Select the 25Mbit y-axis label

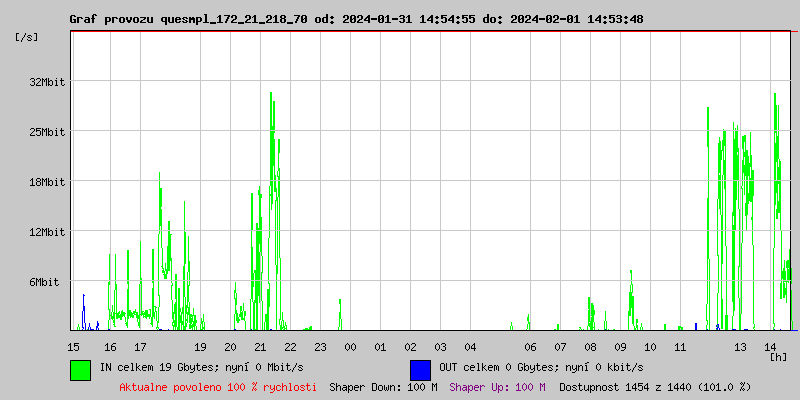tap(46, 132)
